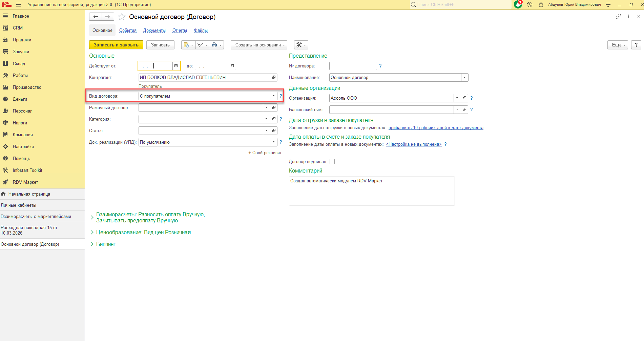Open the 'Настройка не выполнена' link
644x341 pixels.
point(414,144)
